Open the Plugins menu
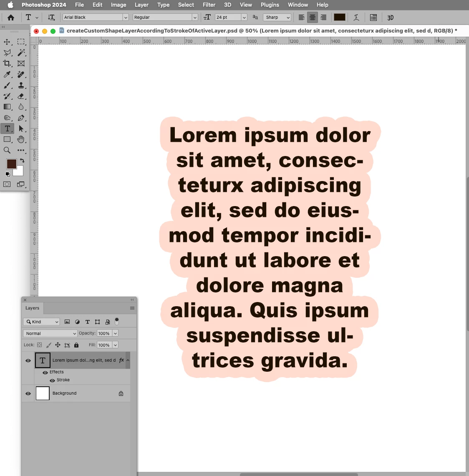469x476 pixels. click(x=270, y=5)
